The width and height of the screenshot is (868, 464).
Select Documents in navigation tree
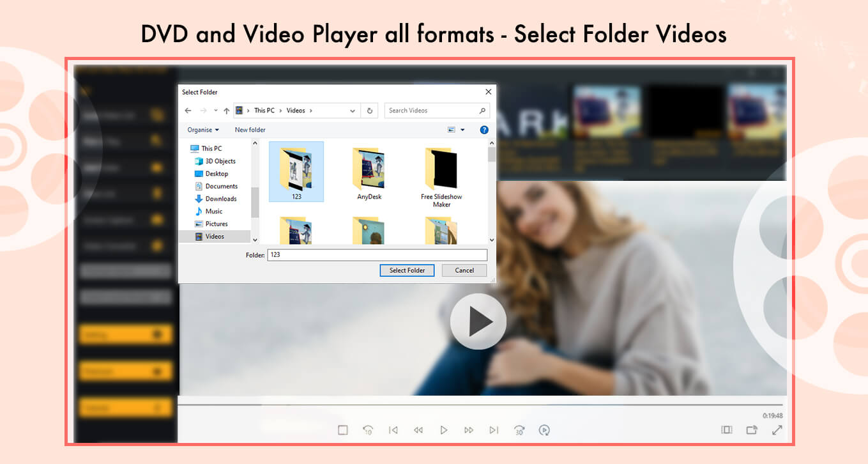click(x=216, y=186)
